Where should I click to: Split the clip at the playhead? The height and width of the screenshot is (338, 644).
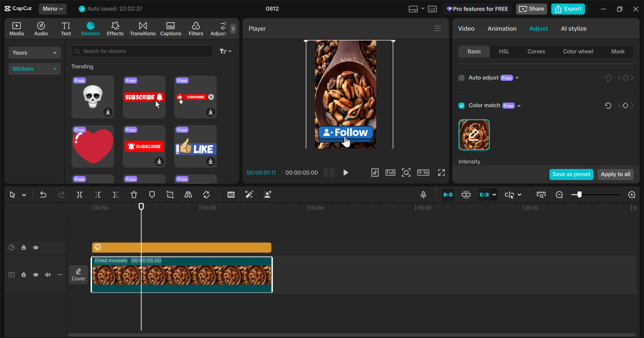pyautogui.click(x=80, y=194)
